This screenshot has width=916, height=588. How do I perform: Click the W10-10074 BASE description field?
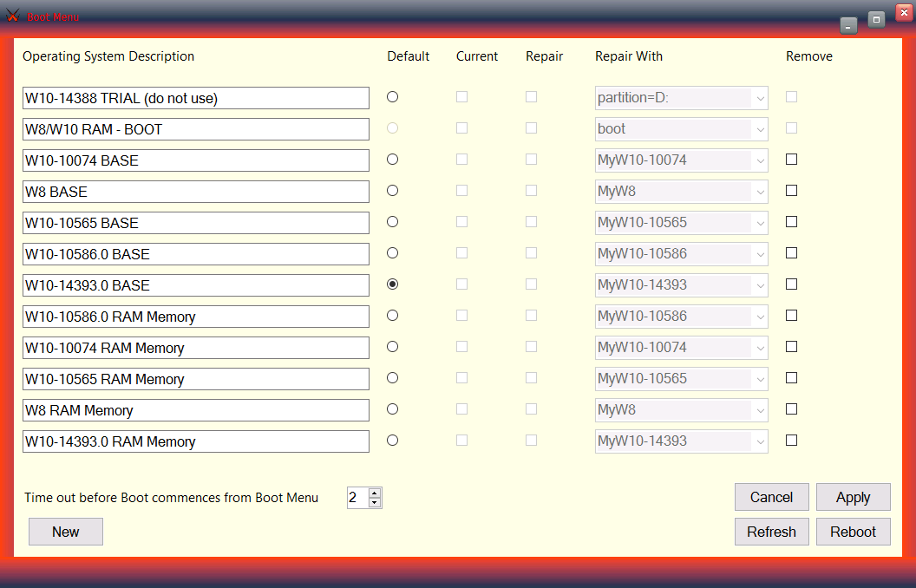click(196, 160)
